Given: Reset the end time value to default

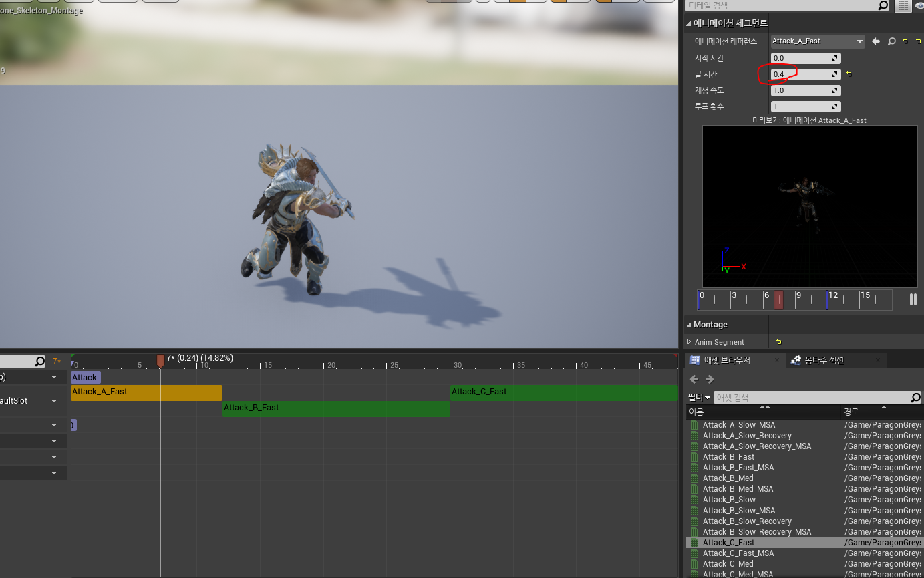Looking at the screenshot, I should 849,74.
